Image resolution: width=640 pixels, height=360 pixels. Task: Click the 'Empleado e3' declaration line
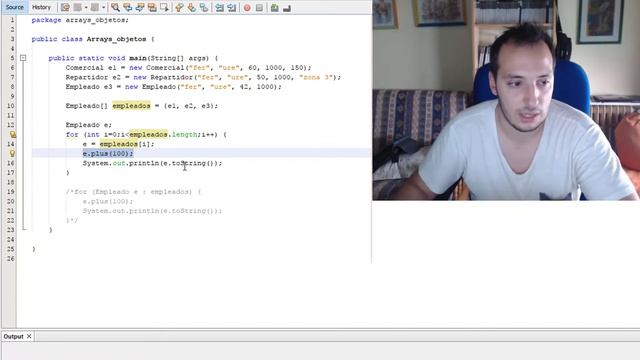tap(173, 87)
